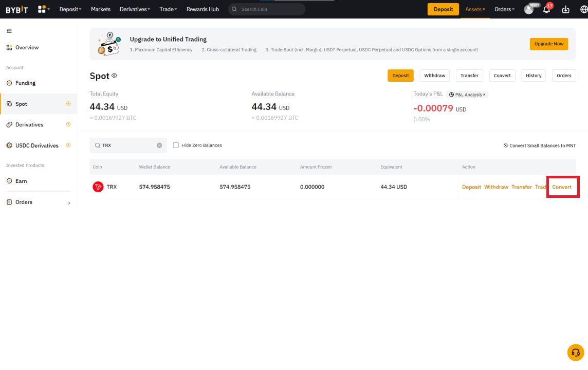Click the Available Balance column header
The image size is (588, 370).
pos(238,167)
